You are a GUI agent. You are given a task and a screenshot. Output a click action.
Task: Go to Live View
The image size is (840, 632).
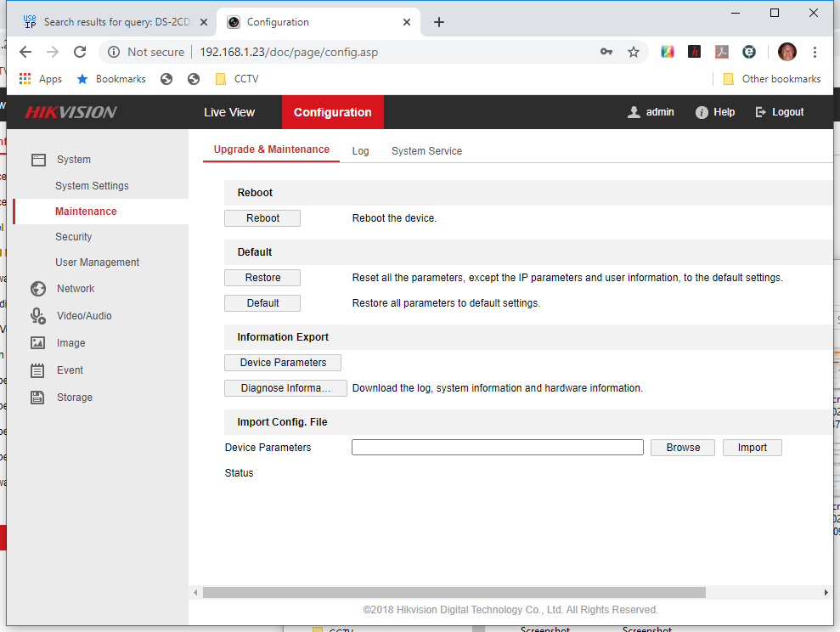(229, 112)
